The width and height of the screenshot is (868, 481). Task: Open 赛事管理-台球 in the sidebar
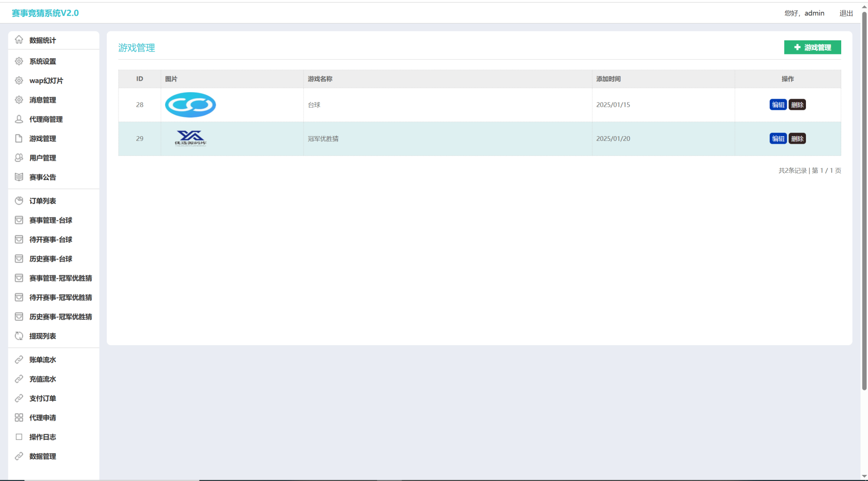click(51, 220)
